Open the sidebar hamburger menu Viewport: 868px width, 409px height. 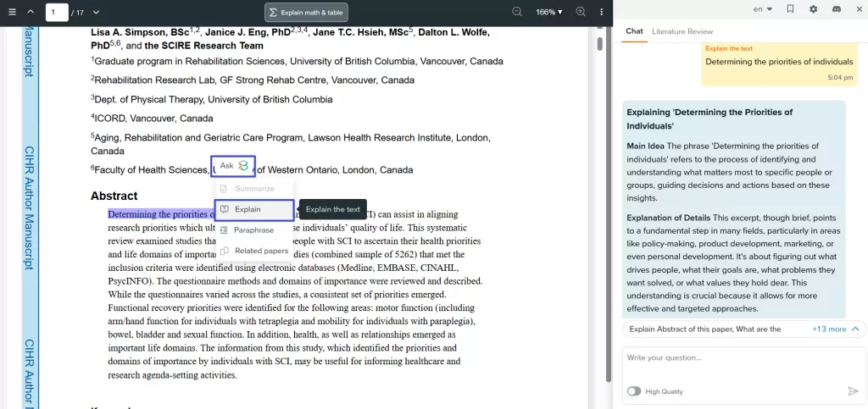12,12
